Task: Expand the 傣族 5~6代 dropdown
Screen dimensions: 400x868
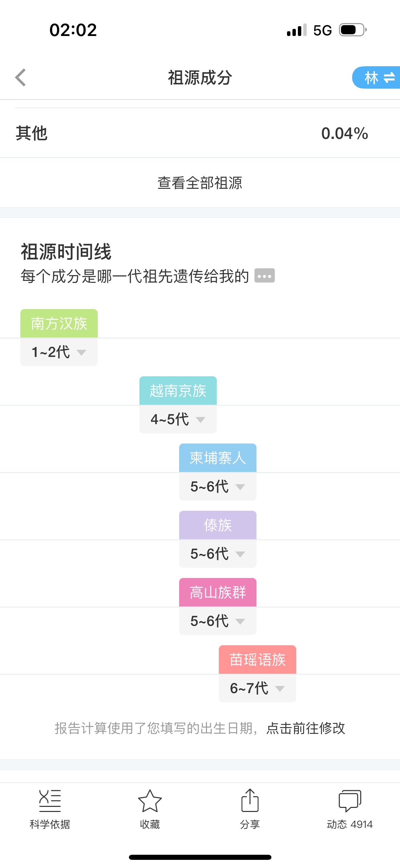Action: (218, 554)
